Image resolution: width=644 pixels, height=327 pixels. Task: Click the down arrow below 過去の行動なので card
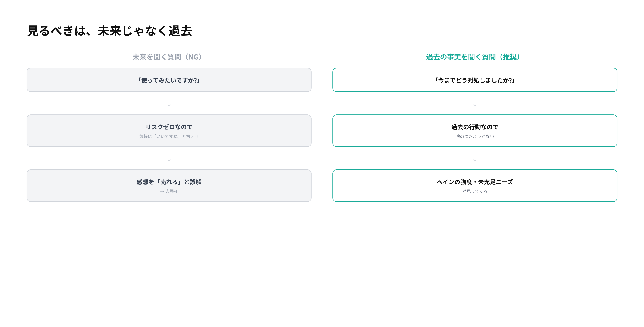coord(475,158)
